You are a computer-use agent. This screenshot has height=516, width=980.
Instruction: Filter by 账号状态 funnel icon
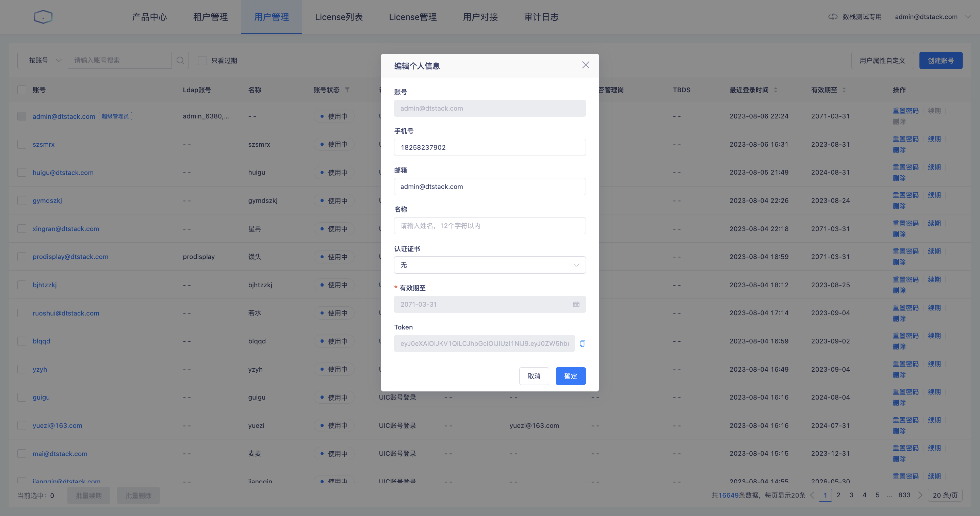point(347,90)
